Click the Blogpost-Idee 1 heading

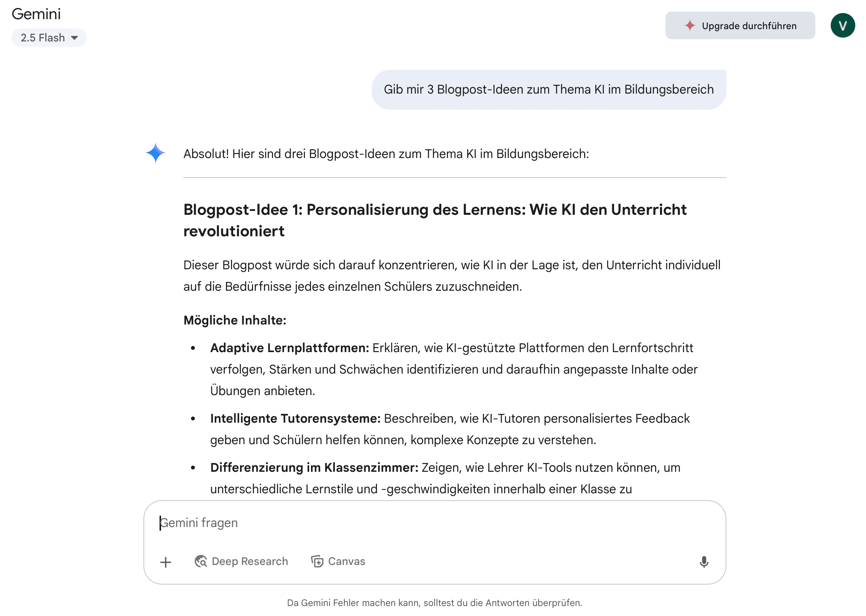pyautogui.click(x=435, y=220)
